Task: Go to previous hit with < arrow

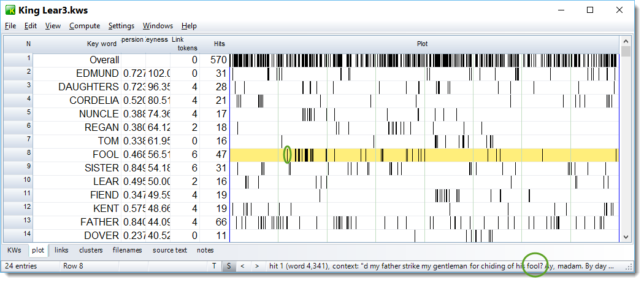Action: pos(242,266)
